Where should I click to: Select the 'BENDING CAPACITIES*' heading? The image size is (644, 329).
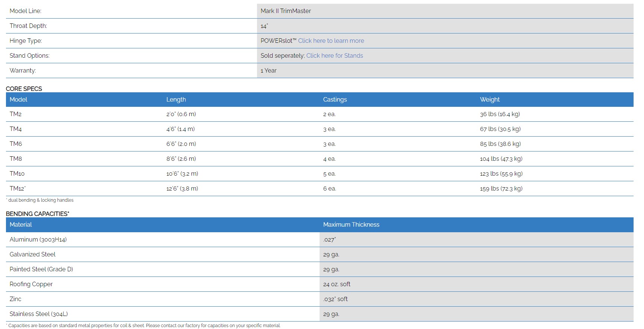point(38,214)
